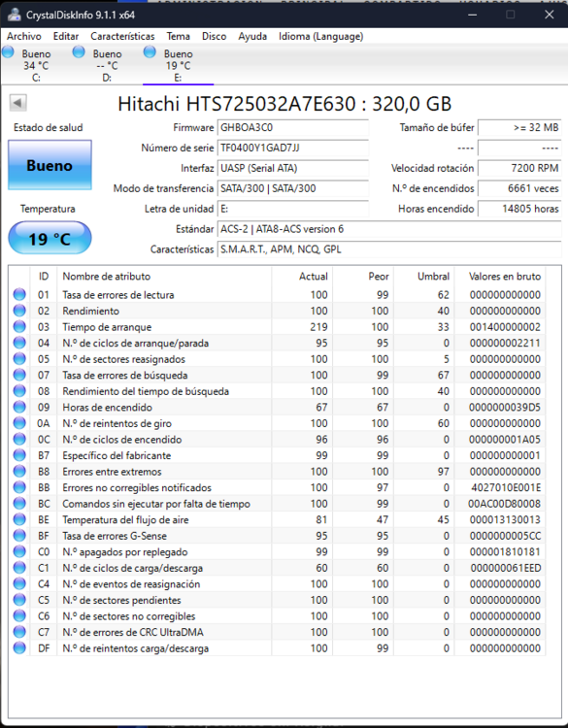Click the serial number field TF0400Y1GAD7JJ
Image resolution: width=568 pixels, height=728 pixels.
tap(292, 149)
